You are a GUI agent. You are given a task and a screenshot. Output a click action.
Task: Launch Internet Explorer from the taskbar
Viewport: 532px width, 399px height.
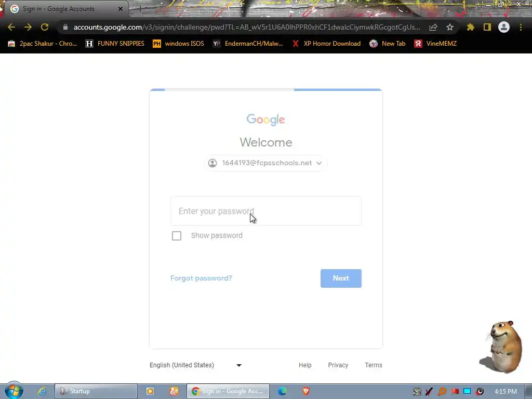pos(42,391)
